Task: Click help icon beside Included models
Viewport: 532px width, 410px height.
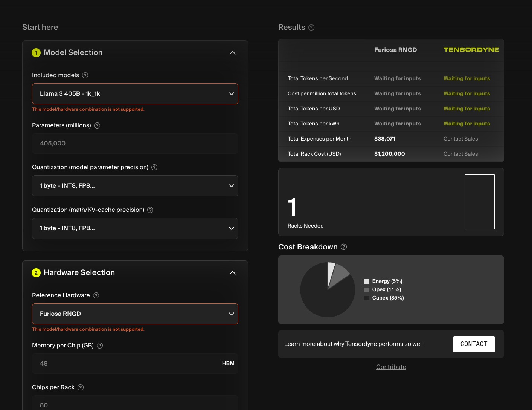Action: pyautogui.click(x=85, y=75)
